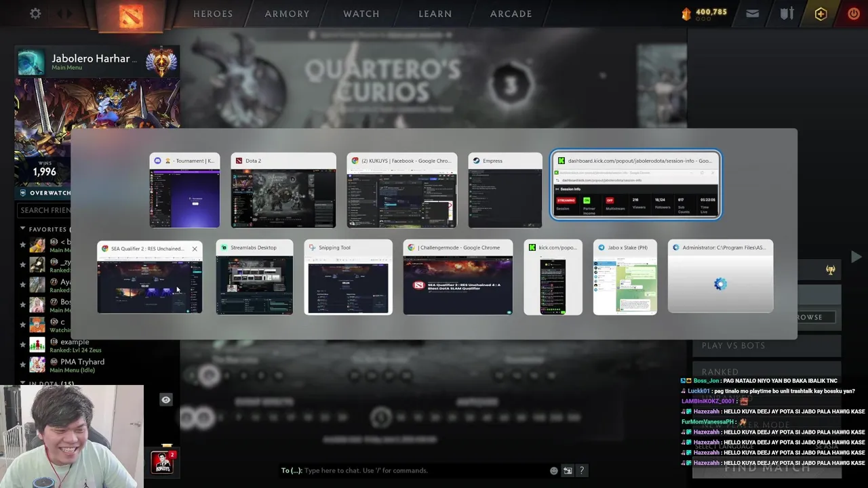Switch to kick.com popout chat window
868x488 pixels.
[553, 277]
